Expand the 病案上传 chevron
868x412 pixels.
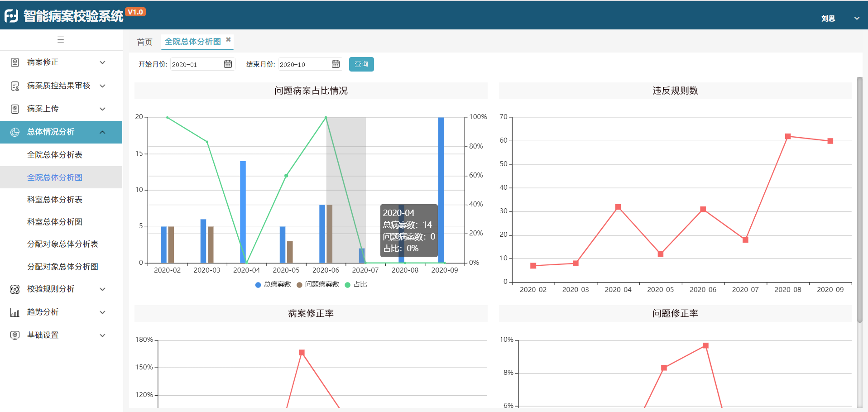[102, 109]
